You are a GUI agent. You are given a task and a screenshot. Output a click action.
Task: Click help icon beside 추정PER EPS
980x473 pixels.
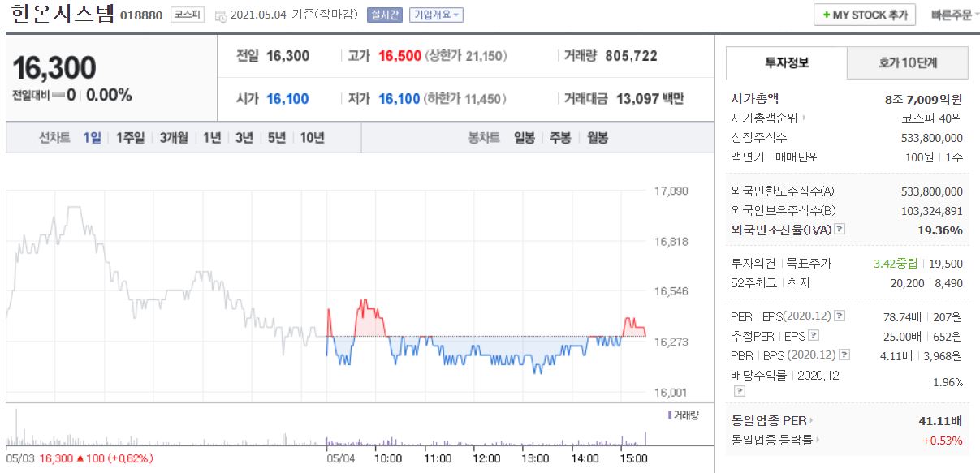tap(814, 336)
